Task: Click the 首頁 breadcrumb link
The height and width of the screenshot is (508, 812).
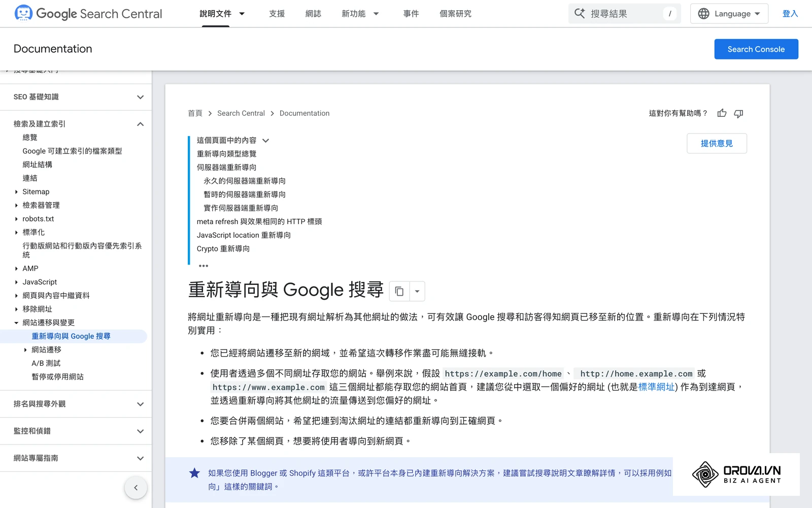Action: 195,113
